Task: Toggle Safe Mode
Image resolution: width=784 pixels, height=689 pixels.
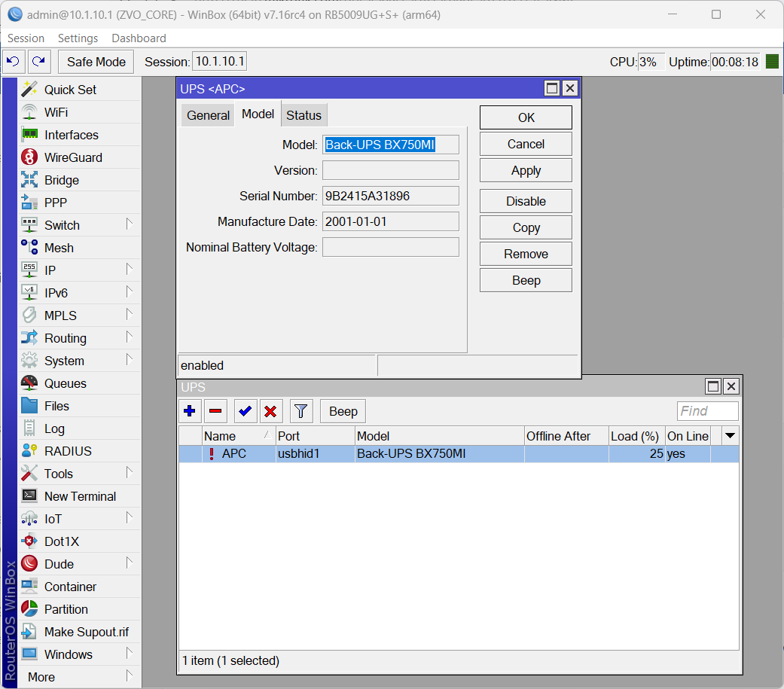Action: tap(96, 62)
